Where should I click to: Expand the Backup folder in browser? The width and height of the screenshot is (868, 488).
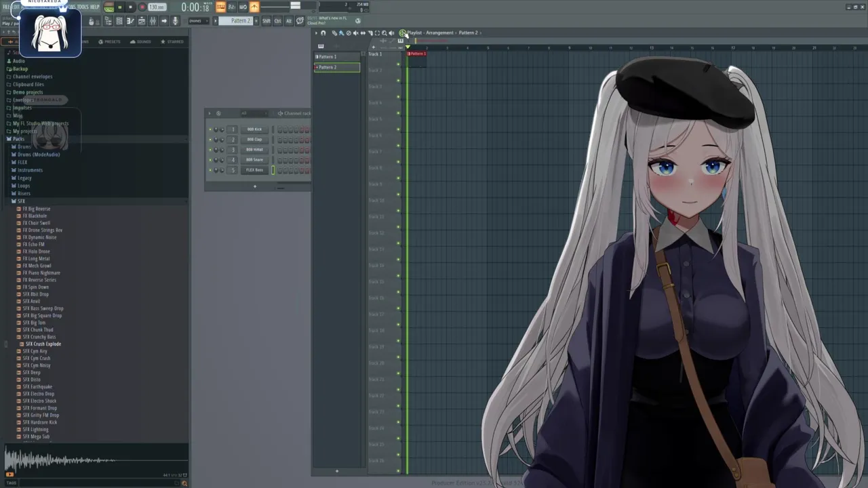coord(20,68)
